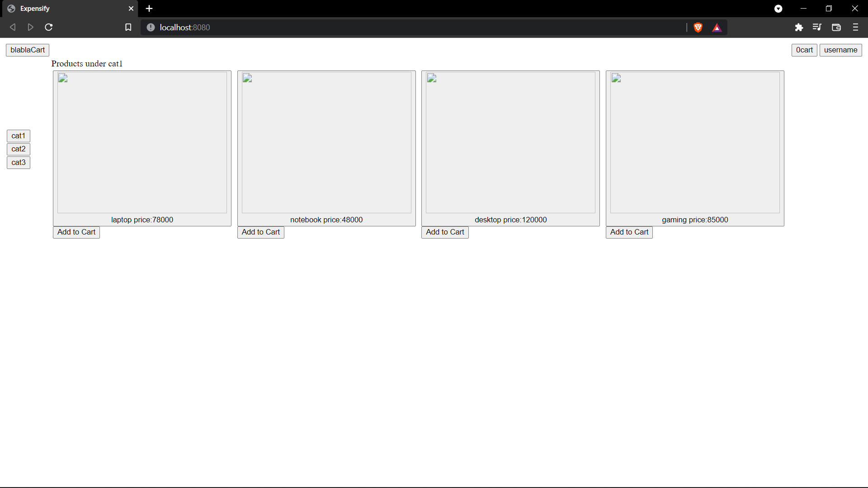Add the laptop to cart

pos(76,232)
